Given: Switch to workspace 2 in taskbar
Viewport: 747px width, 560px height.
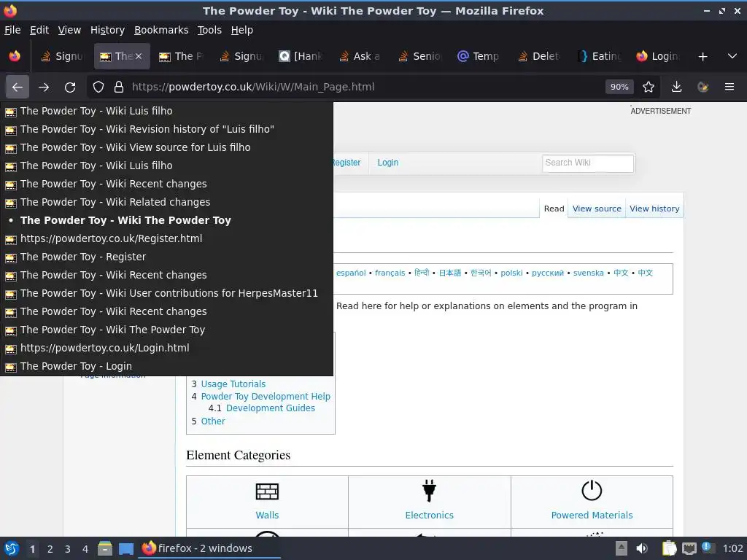Looking at the screenshot, I should pyautogui.click(x=50, y=549).
